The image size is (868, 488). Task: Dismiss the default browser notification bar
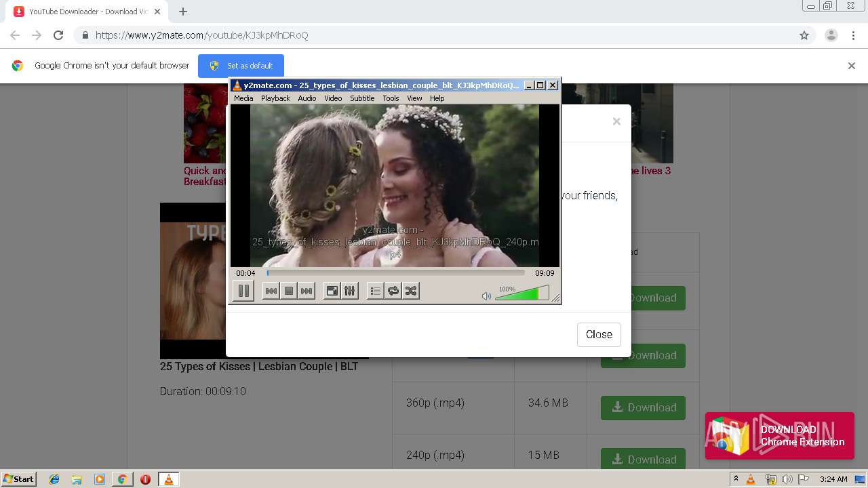[852, 66]
